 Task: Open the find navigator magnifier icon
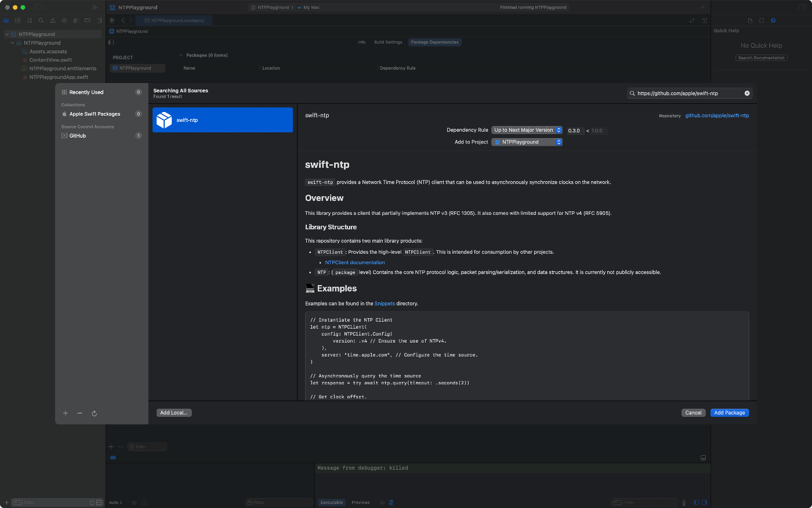[x=41, y=20]
